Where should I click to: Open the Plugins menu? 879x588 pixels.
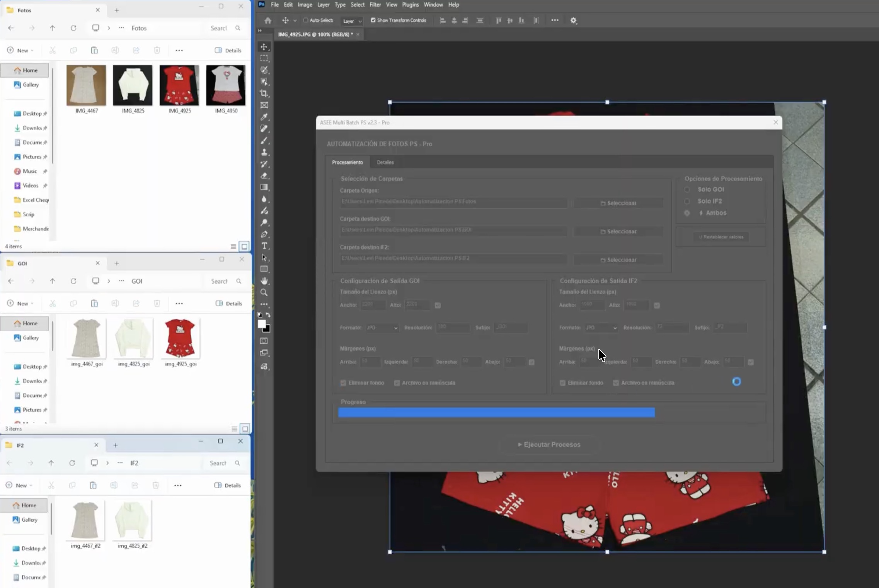point(410,5)
